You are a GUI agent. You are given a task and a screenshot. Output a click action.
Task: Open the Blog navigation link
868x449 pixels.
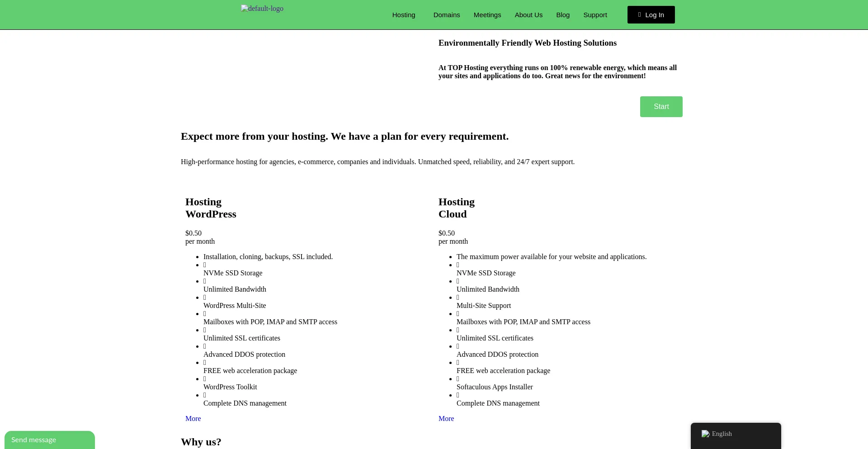[x=563, y=15]
